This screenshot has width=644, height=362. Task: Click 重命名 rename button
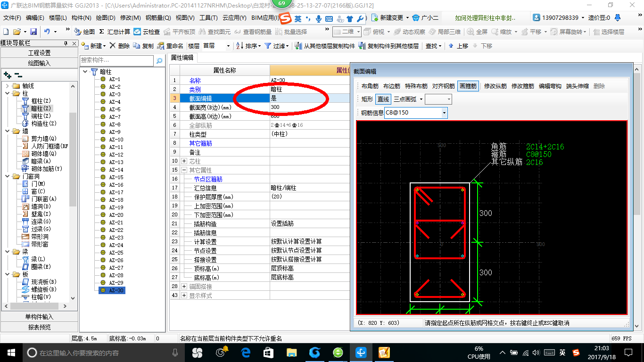(x=170, y=46)
